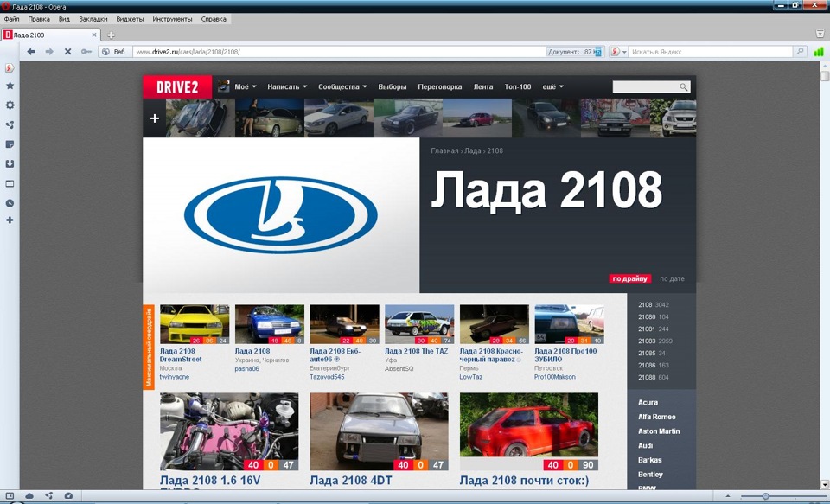Image resolution: width=830 pixels, height=504 pixels.
Task: Open the Aston Martin brand link
Action: (x=659, y=431)
